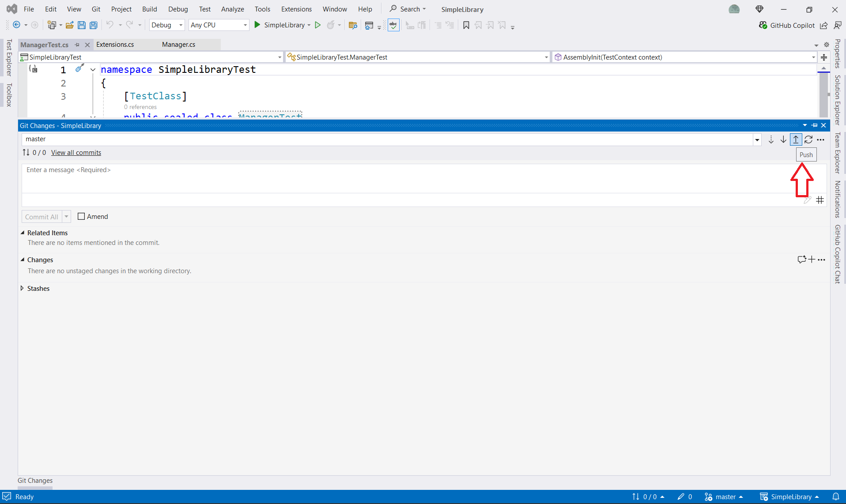The image size is (846, 504).
Task: Stage all changes with the plus icon
Action: [x=811, y=260]
